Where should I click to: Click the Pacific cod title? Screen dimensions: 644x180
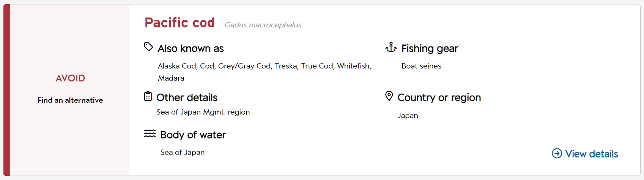tap(180, 23)
